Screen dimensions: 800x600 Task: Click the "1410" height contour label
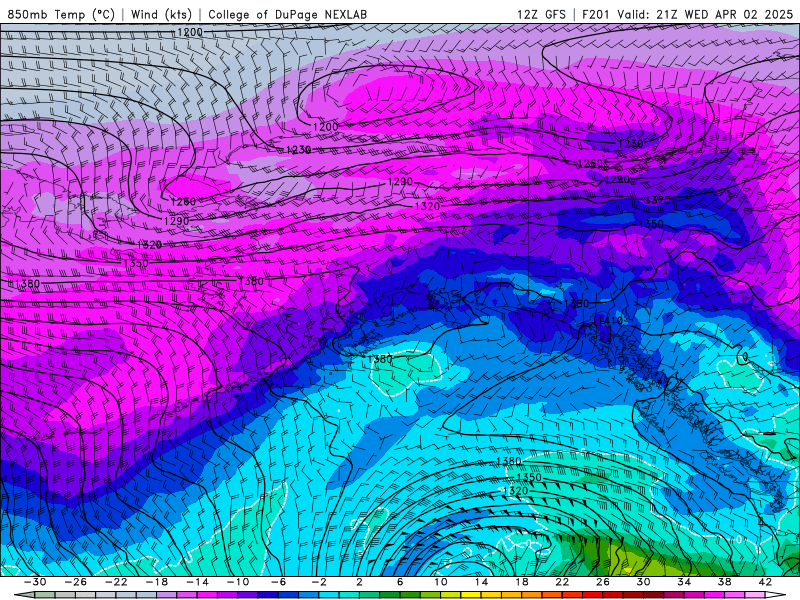[x=610, y=320]
